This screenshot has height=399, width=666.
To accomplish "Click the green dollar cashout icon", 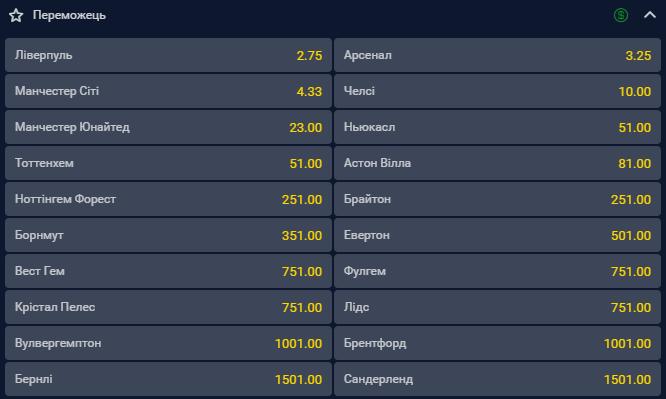I will pos(621,15).
